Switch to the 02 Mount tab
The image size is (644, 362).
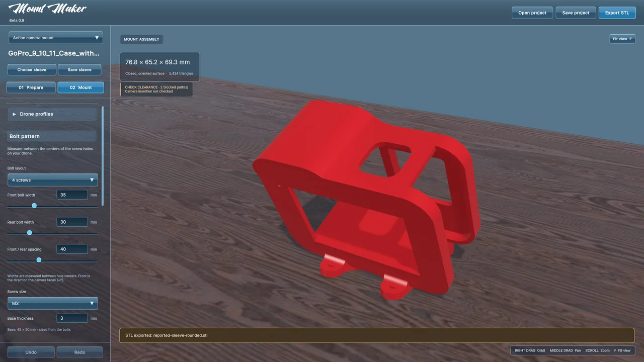click(80, 87)
